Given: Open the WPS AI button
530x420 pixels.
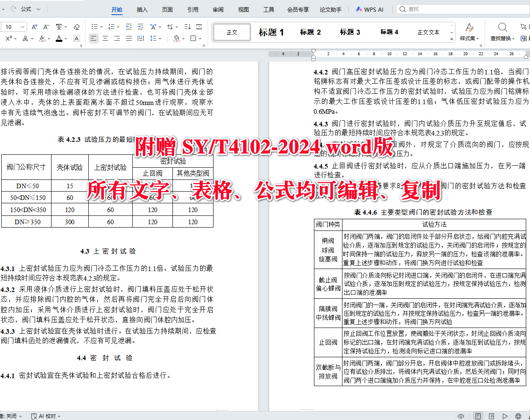Looking at the screenshot, I should 370,9.
